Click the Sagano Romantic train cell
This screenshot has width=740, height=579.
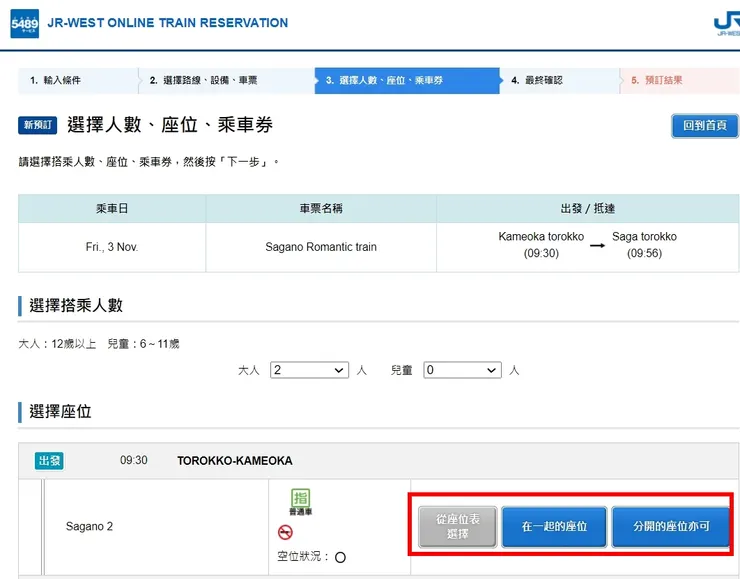321,247
